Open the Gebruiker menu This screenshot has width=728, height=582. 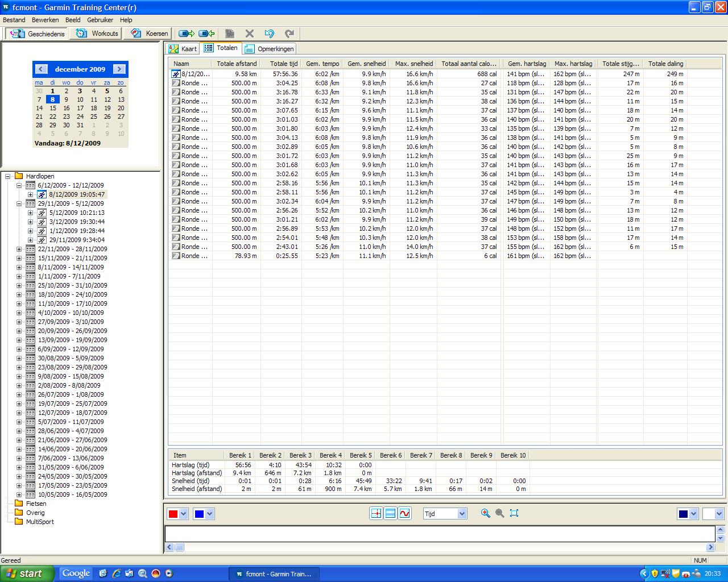click(100, 20)
